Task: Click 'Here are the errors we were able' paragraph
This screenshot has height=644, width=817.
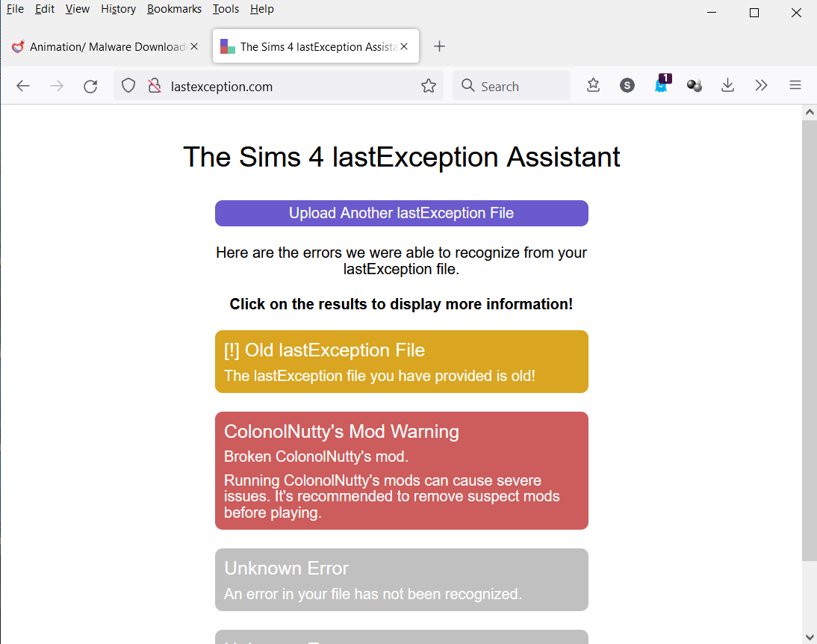Action: point(401,261)
